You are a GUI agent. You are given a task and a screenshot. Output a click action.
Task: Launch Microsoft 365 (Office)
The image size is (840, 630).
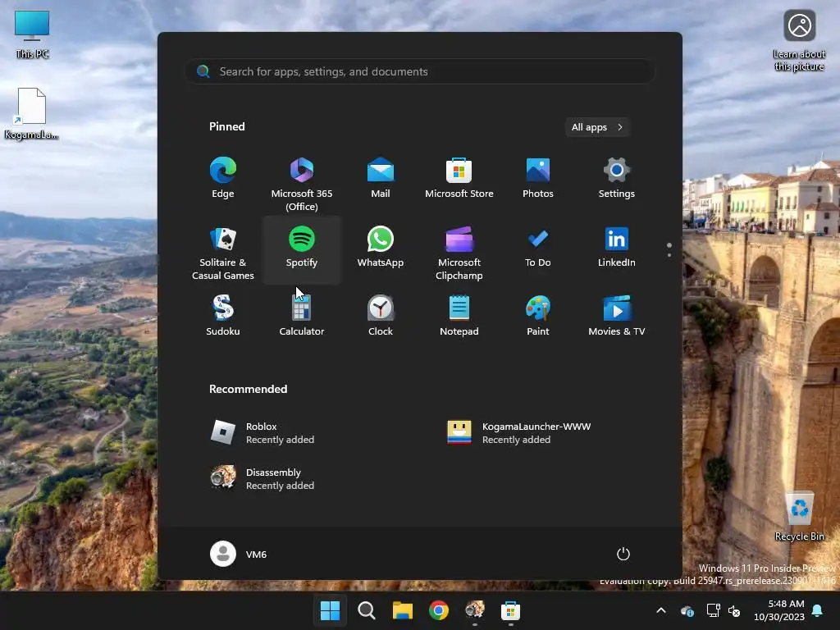point(302,182)
